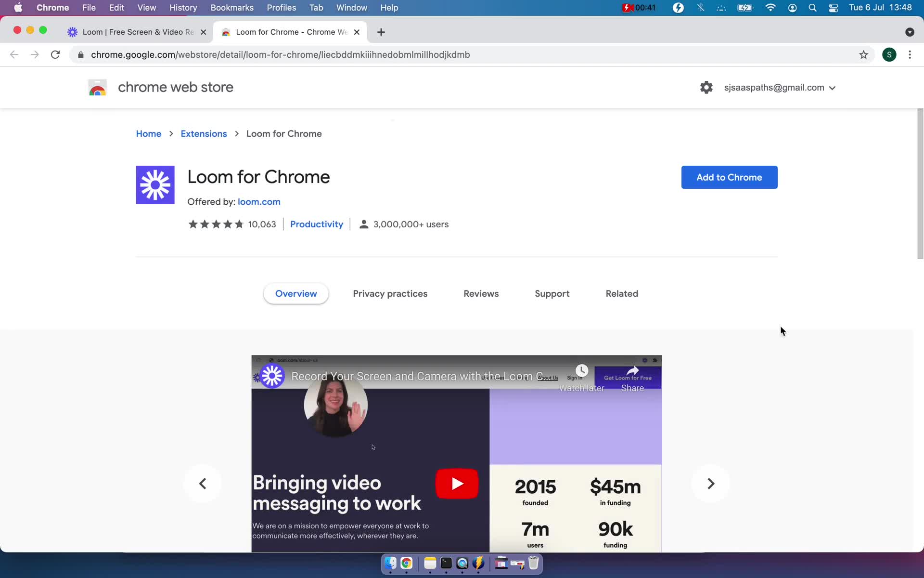Click Add to Chrome button
The width and height of the screenshot is (924, 578).
[x=729, y=177]
